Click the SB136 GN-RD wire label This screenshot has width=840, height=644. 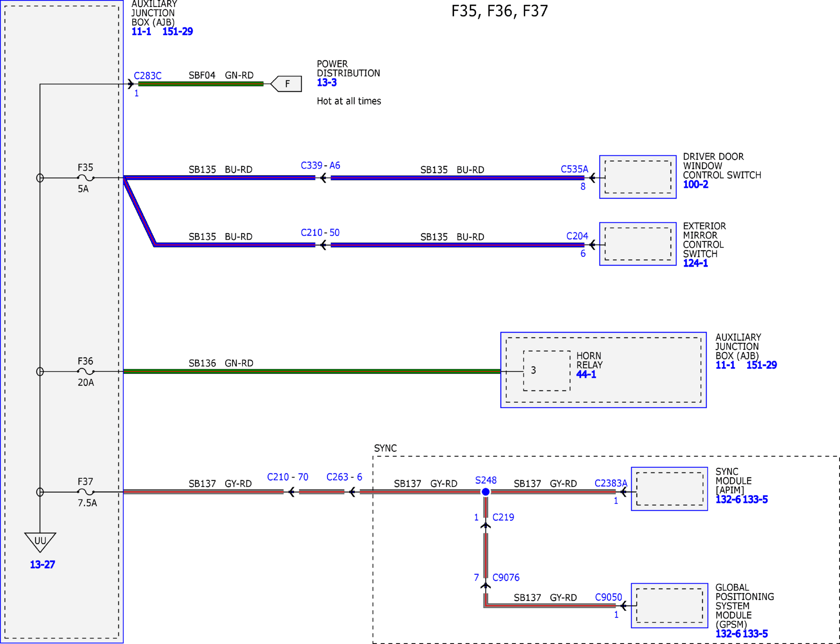[221, 363]
